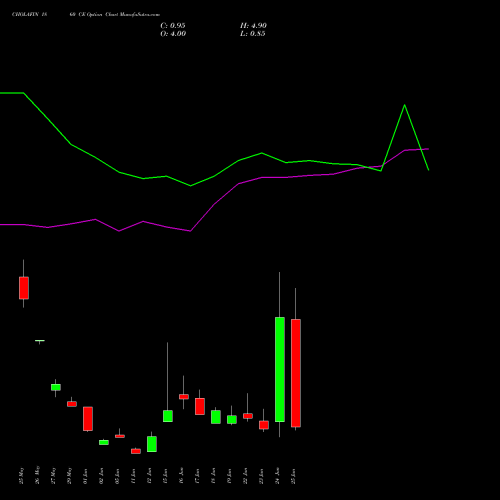
Task: Select the green candle above 27 May
Action: 56,387
